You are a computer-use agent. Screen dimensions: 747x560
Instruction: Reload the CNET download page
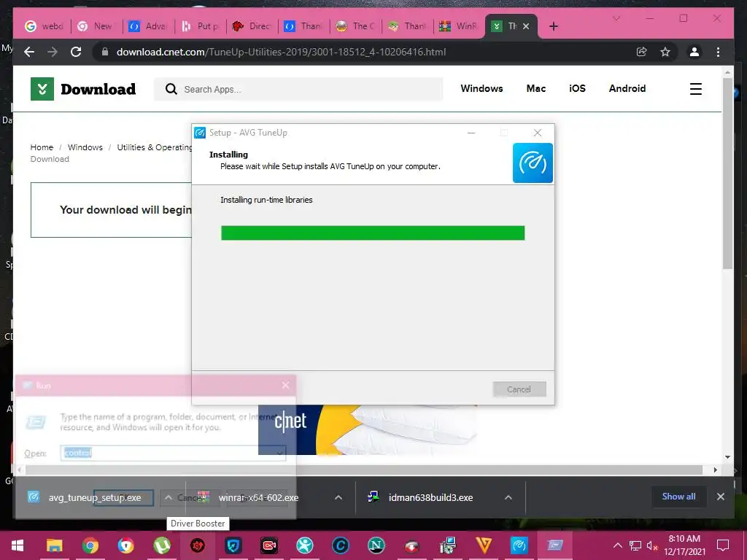click(x=76, y=52)
